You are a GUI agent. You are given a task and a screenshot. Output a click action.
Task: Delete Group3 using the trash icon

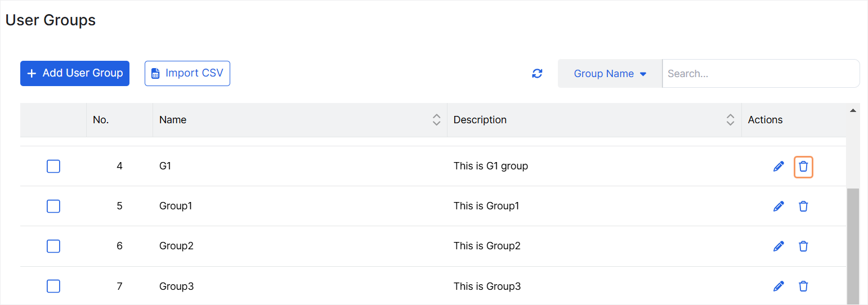803,286
